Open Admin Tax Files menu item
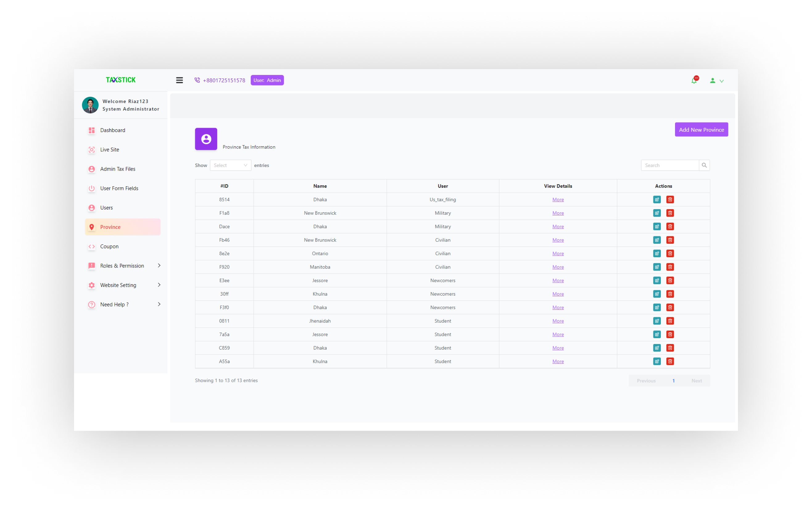The image size is (812, 510). (x=118, y=169)
